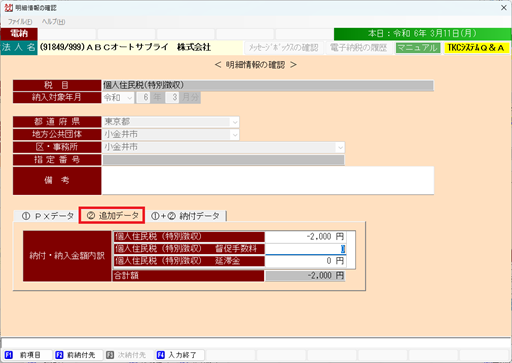Click the year field showing 6
Screen dimensions: 512x363
click(x=144, y=98)
